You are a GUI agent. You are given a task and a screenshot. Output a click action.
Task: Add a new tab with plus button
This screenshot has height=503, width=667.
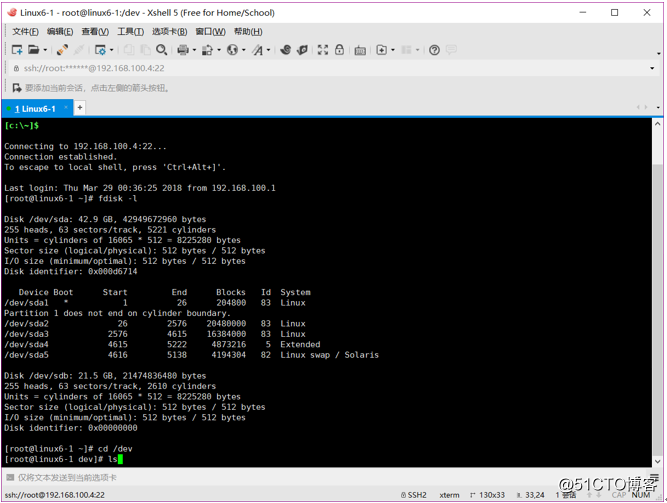coord(80,107)
